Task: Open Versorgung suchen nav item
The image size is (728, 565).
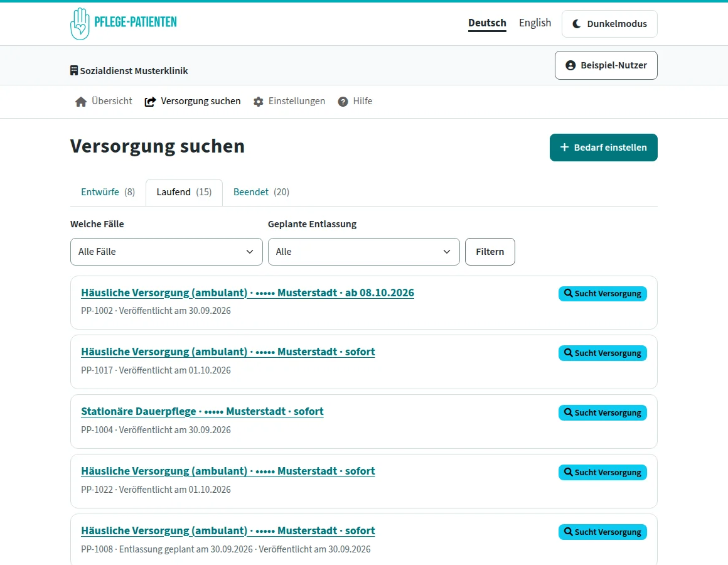Action: pyautogui.click(x=193, y=101)
